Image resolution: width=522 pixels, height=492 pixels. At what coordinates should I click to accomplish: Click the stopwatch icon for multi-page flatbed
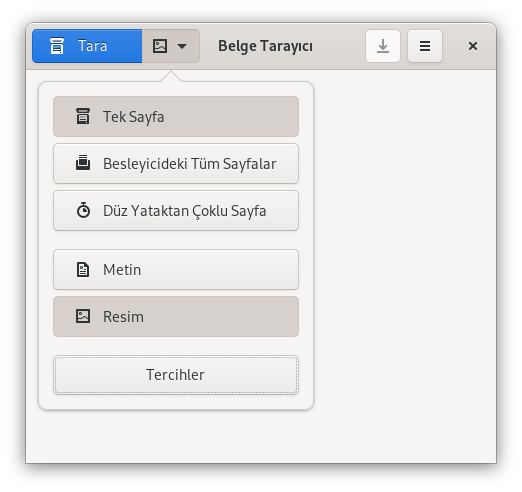coord(83,210)
